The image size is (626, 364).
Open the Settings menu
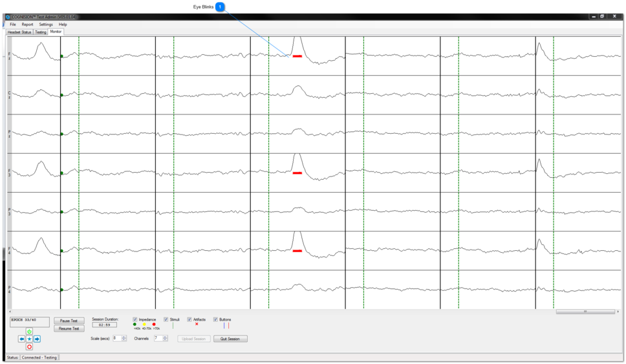(x=46, y=25)
